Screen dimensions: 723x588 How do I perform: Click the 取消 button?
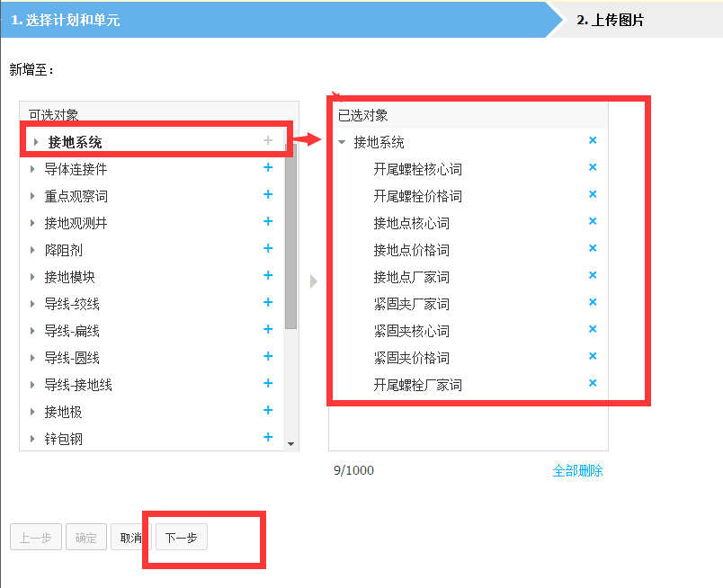point(132,537)
